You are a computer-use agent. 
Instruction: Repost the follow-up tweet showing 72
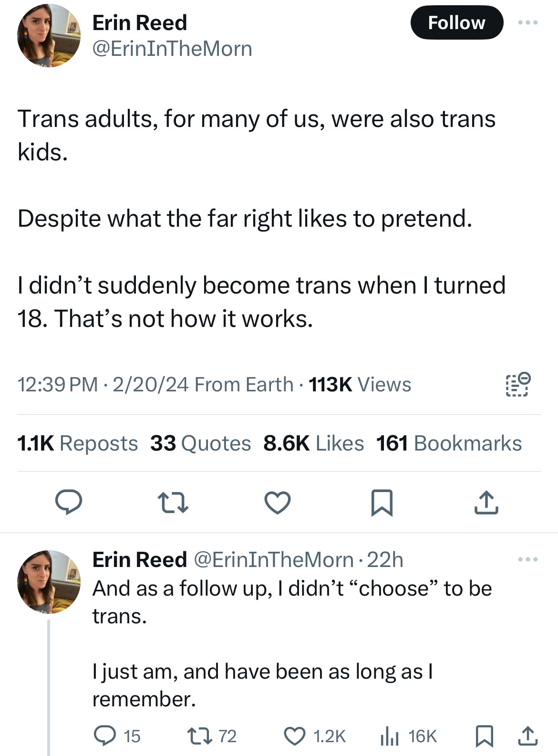pos(212,735)
